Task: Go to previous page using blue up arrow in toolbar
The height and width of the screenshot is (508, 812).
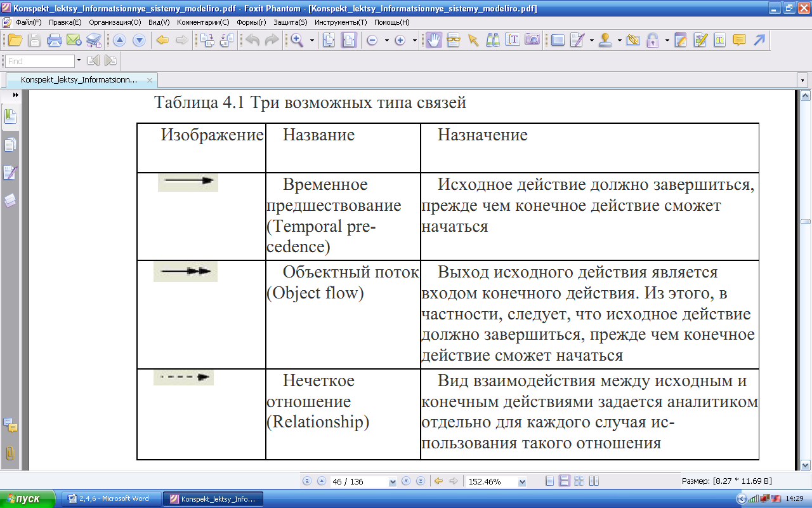Action: 119,40
